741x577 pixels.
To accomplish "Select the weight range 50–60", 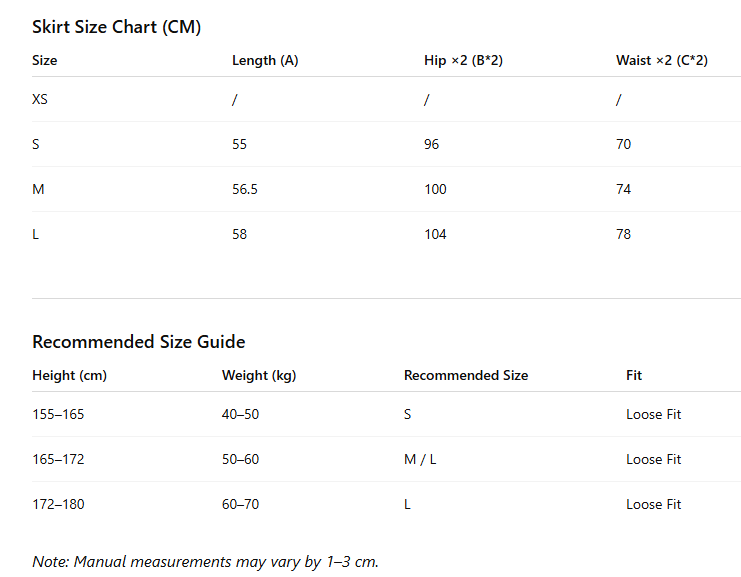I will tap(241, 459).
